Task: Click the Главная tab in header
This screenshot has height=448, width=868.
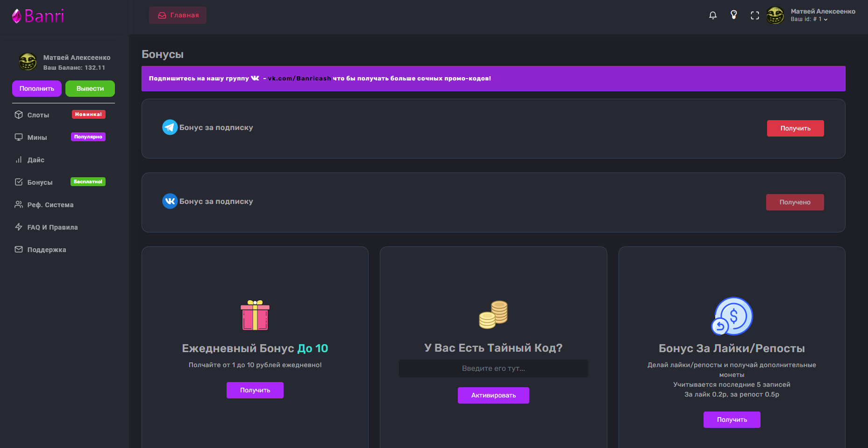Action: (x=178, y=15)
